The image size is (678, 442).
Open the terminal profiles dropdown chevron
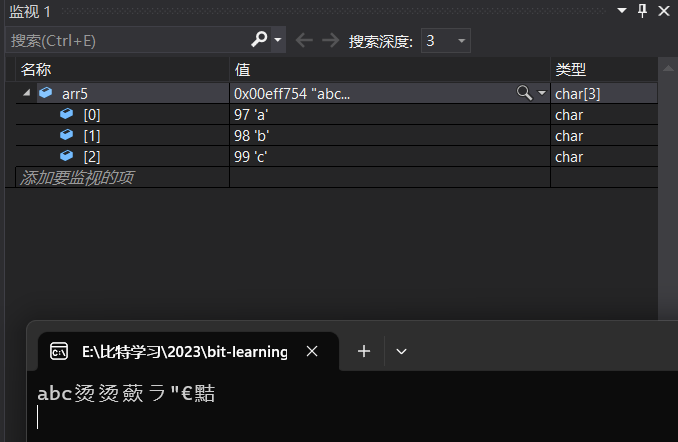click(x=401, y=351)
